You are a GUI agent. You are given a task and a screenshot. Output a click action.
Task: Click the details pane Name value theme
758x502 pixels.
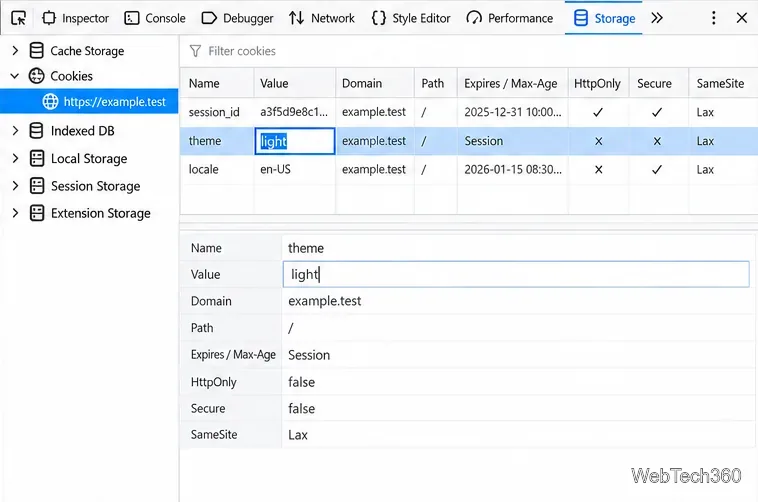point(306,248)
